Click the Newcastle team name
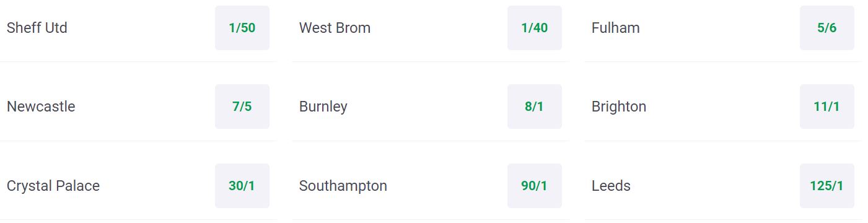 (41, 107)
